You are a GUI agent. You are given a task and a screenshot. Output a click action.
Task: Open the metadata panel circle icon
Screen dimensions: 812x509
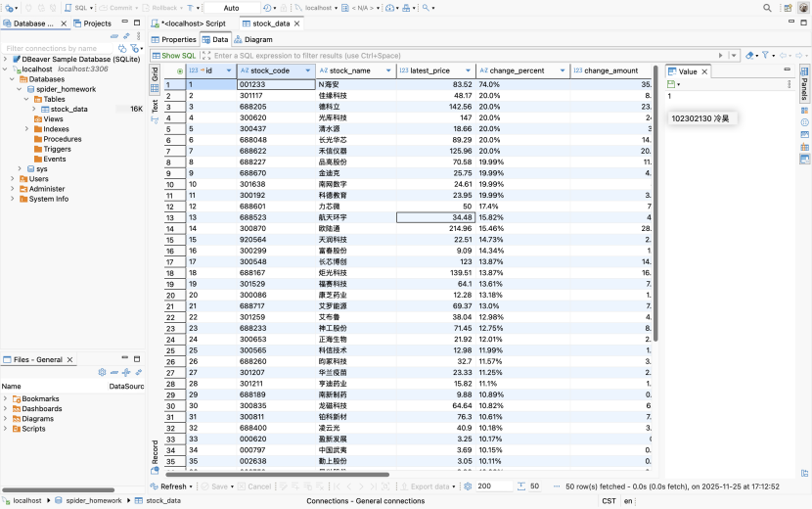[804, 122]
